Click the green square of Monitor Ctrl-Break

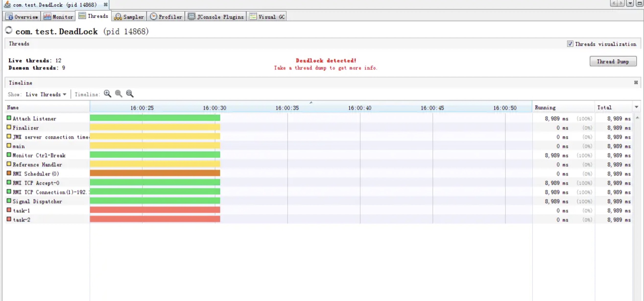click(9, 155)
